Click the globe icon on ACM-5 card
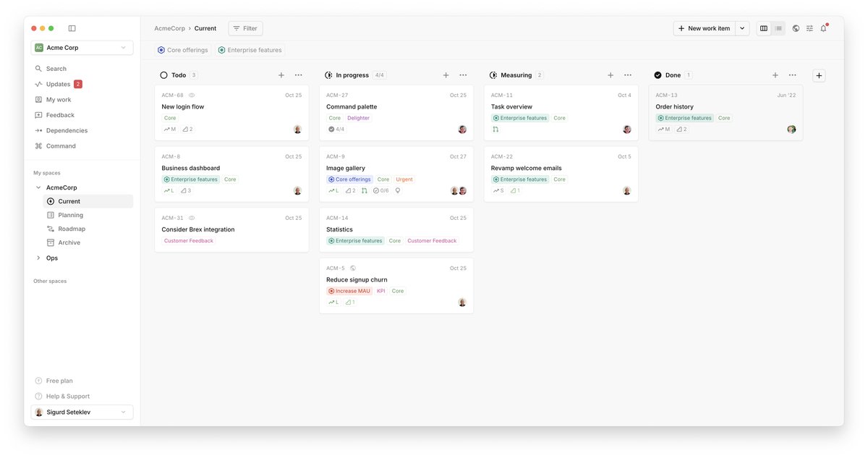The image size is (868, 458). [353, 268]
